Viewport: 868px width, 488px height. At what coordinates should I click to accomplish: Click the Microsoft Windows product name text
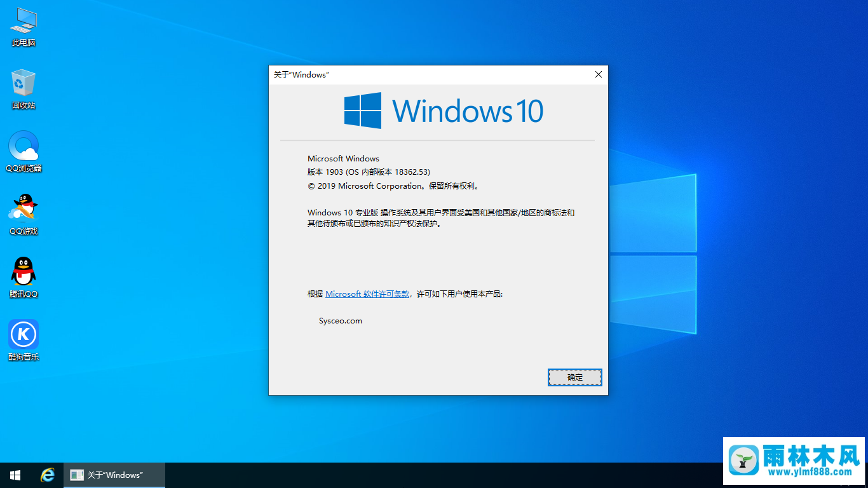click(x=343, y=159)
